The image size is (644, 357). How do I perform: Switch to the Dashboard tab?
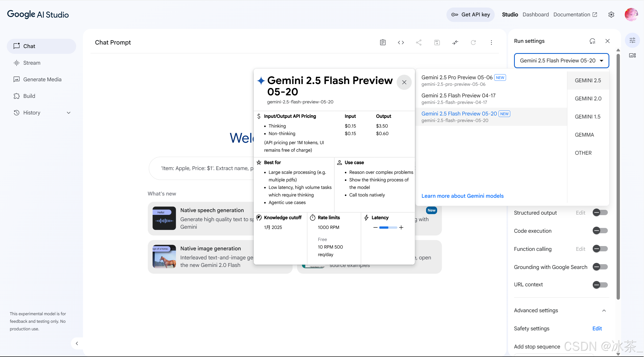pyautogui.click(x=535, y=15)
